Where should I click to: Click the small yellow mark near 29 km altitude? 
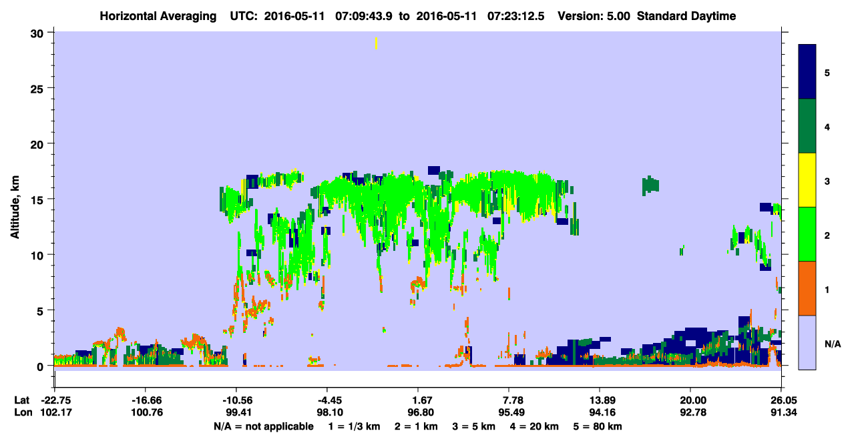377,43
